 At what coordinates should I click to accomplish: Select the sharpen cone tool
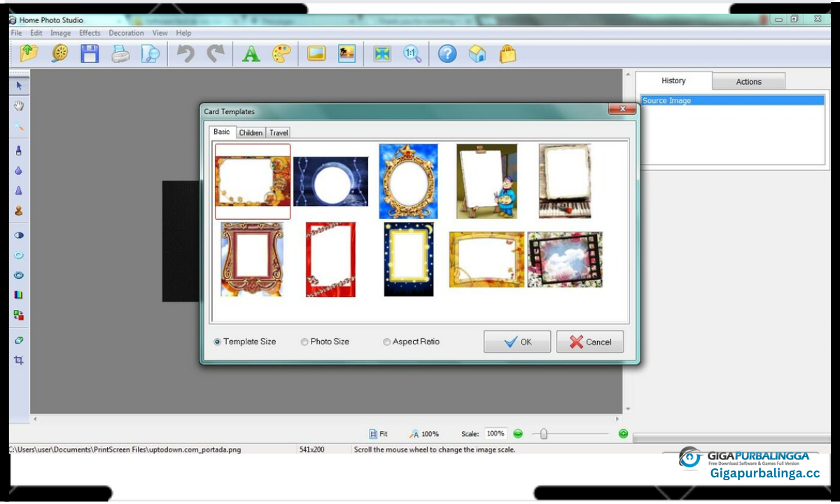pyautogui.click(x=19, y=190)
